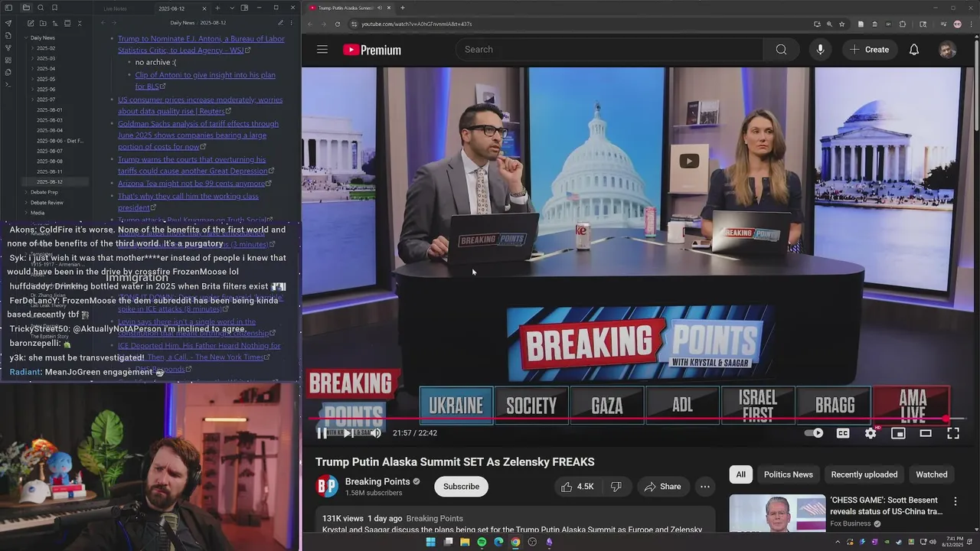The image size is (980, 551).
Task: Expand the 2025-06 folder
Action: click(46, 89)
